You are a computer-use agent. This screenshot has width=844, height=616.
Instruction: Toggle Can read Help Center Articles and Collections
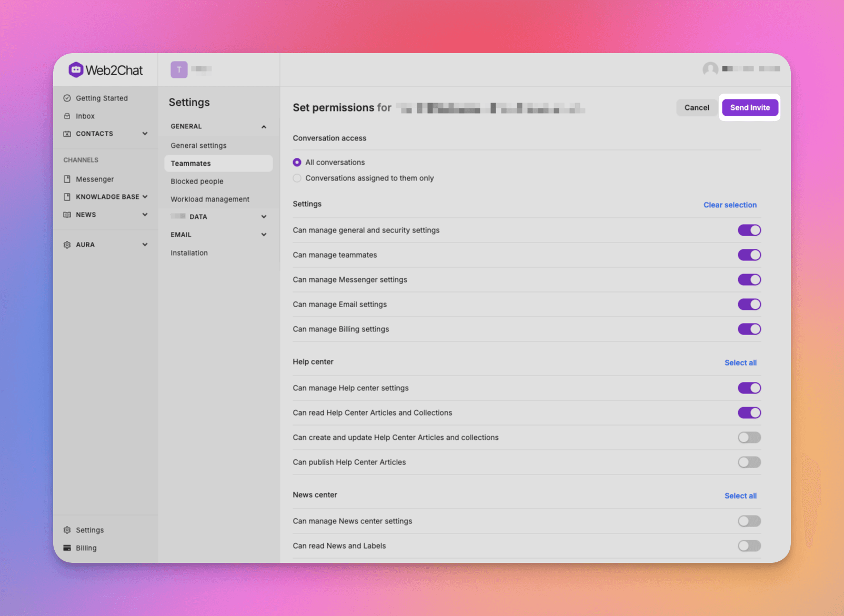[x=749, y=412]
